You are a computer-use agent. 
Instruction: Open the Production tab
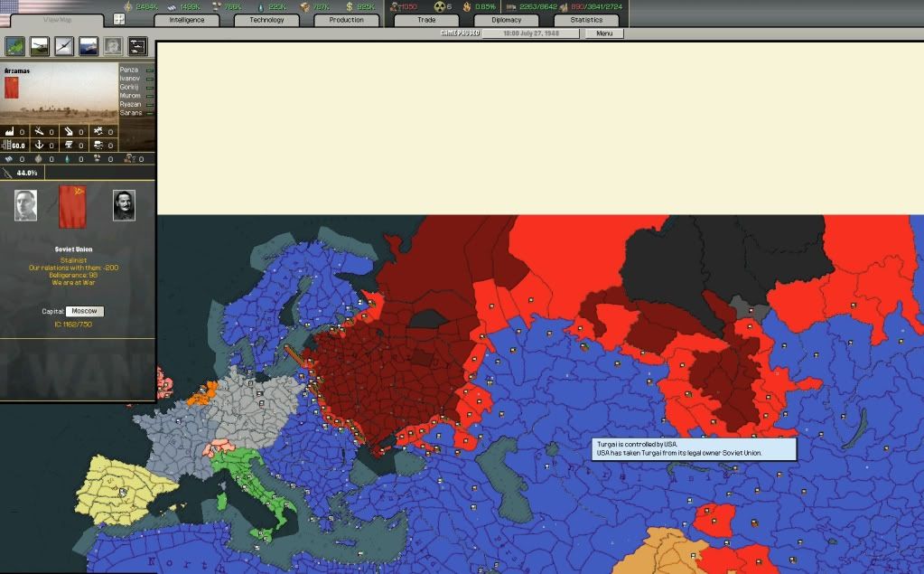[x=347, y=20]
